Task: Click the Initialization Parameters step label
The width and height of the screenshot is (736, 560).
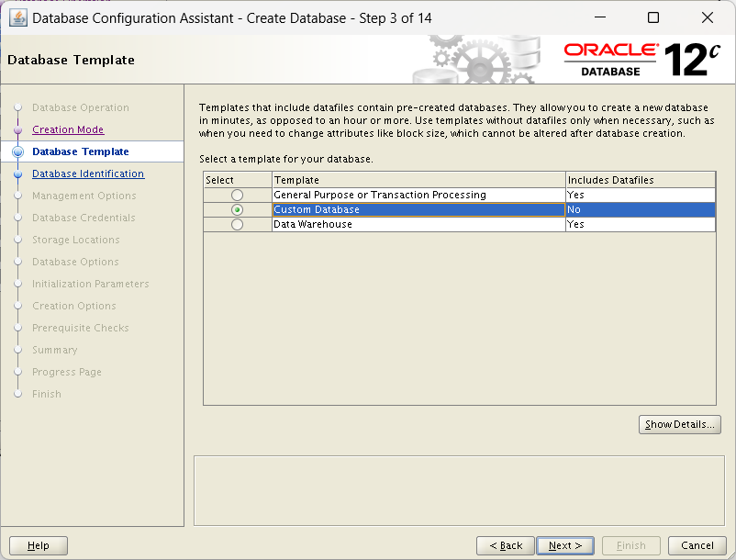Action: pos(90,284)
